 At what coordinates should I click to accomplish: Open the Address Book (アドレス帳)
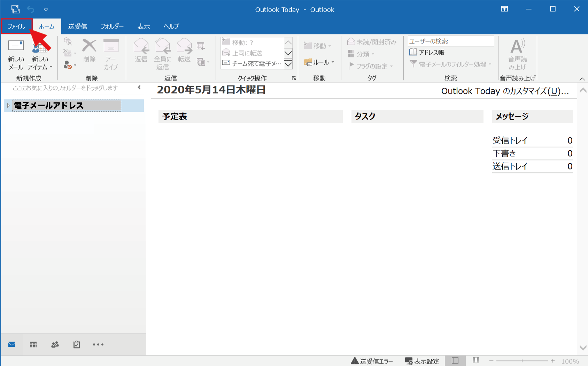pyautogui.click(x=427, y=52)
